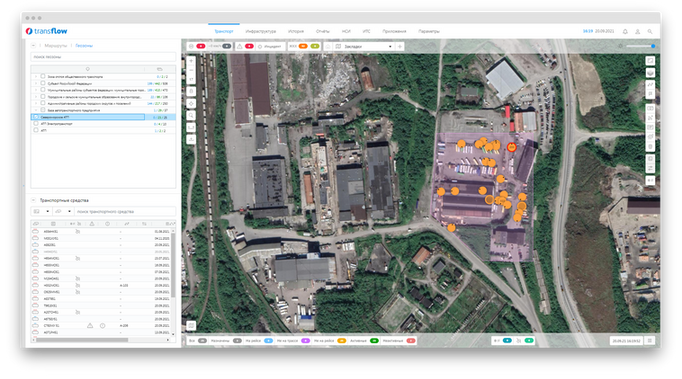Zoom in with the map plus button

(x=191, y=61)
